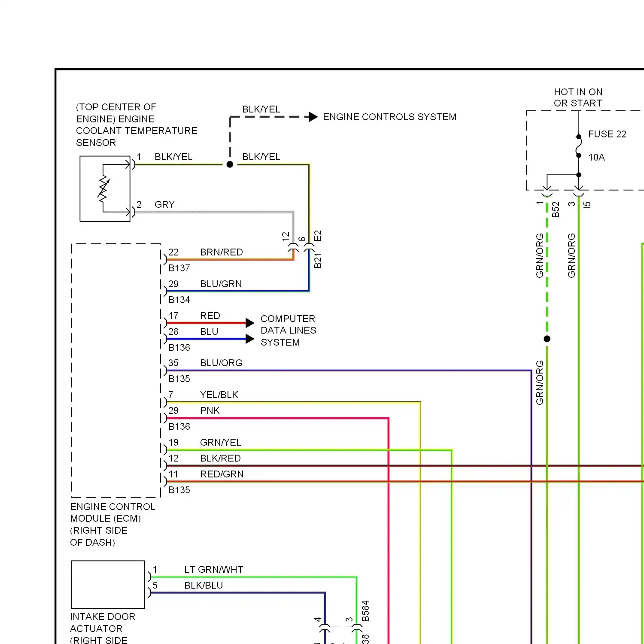This screenshot has width=644, height=644.
Task: Click connector label 'B584'
Action: tap(365, 611)
